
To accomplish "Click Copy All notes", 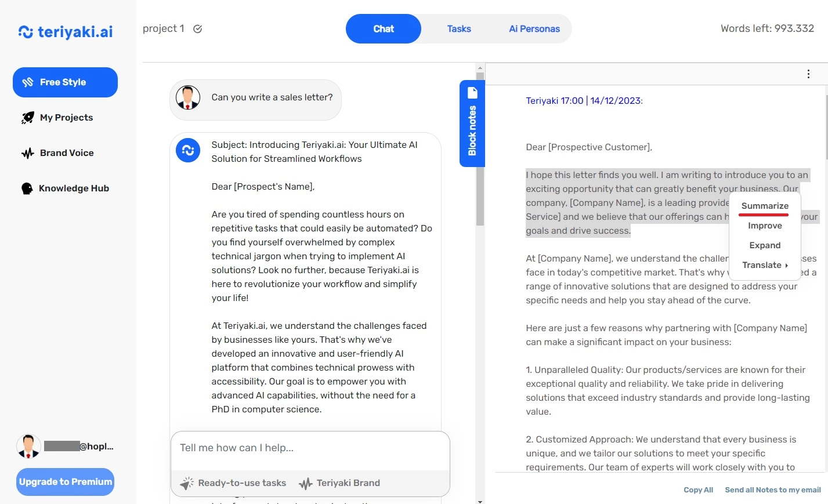I will pyautogui.click(x=698, y=490).
